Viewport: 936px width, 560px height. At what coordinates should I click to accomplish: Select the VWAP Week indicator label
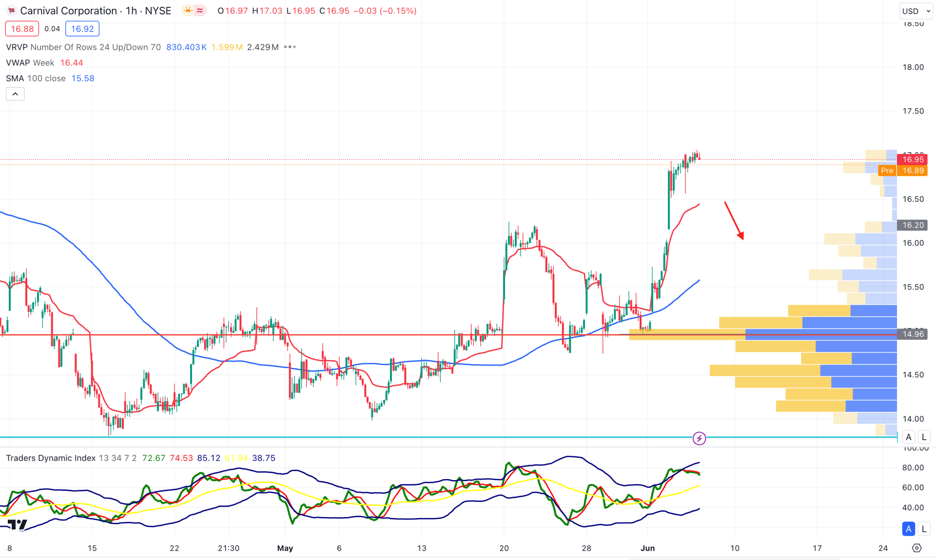(30, 62)
